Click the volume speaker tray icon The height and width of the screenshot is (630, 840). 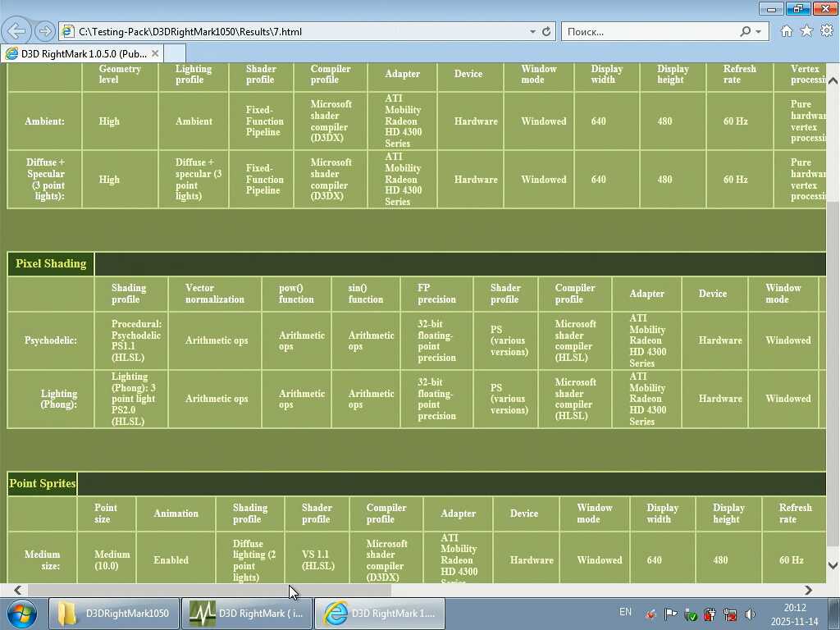point(750,614)
